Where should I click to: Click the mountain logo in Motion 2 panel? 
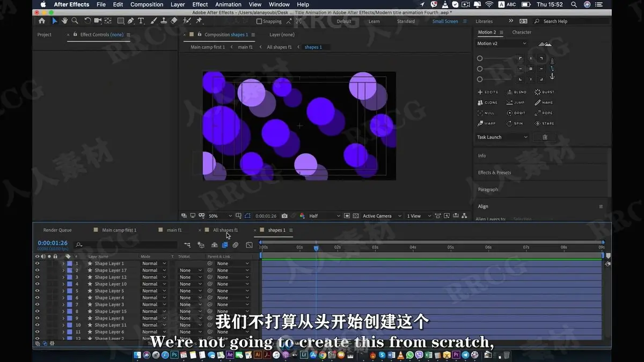click(545, 44)
